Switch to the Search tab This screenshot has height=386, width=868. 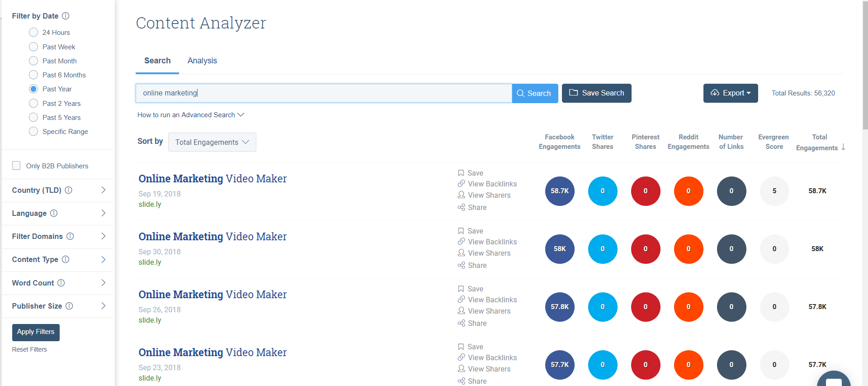pyautogui.click(x=157, y=61)
